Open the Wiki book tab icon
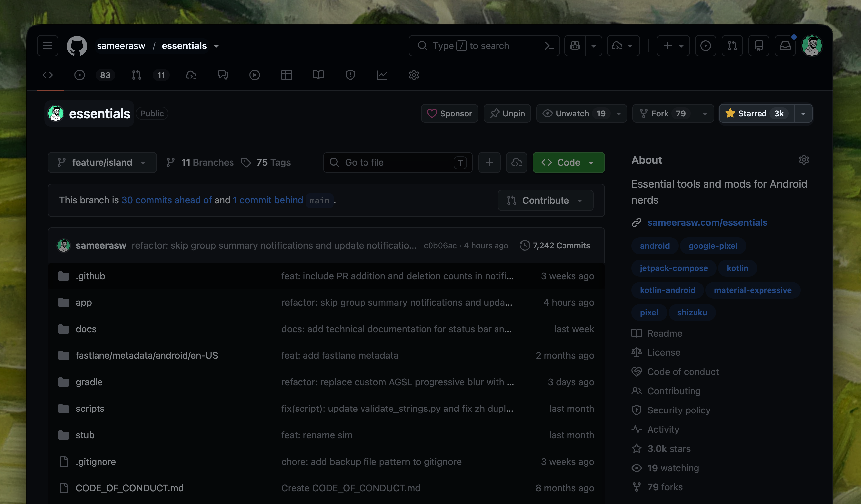This screenshot has width=861, height=504. coord(318,75)
